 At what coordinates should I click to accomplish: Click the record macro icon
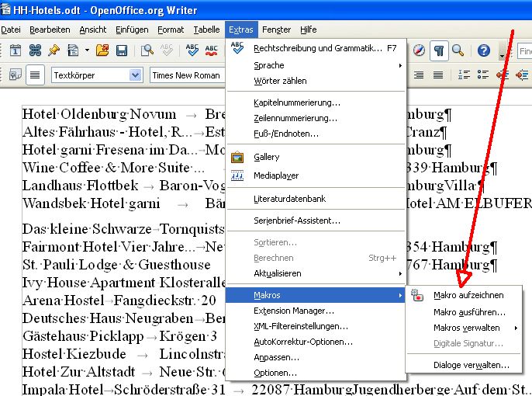click(x=417, y=295)
